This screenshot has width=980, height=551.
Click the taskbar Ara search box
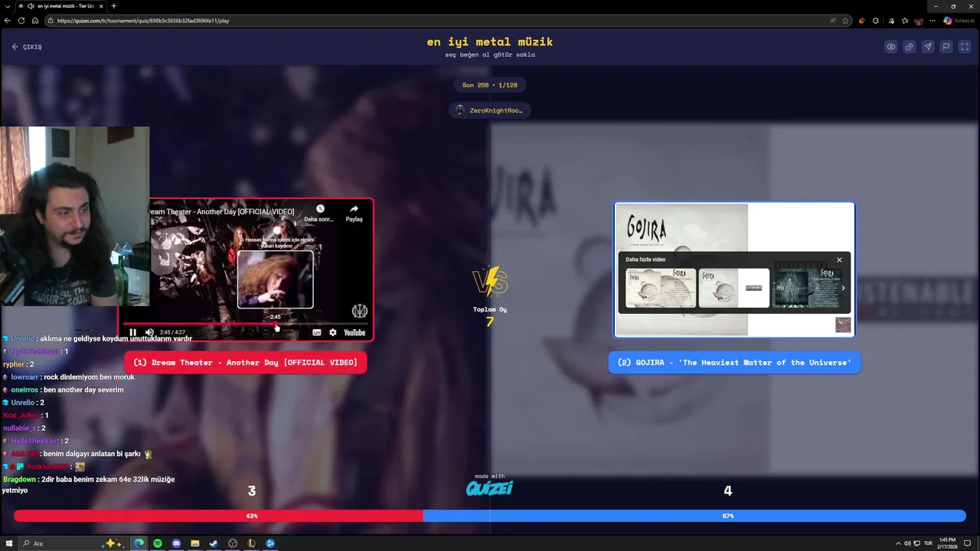(x=73, y=543)
